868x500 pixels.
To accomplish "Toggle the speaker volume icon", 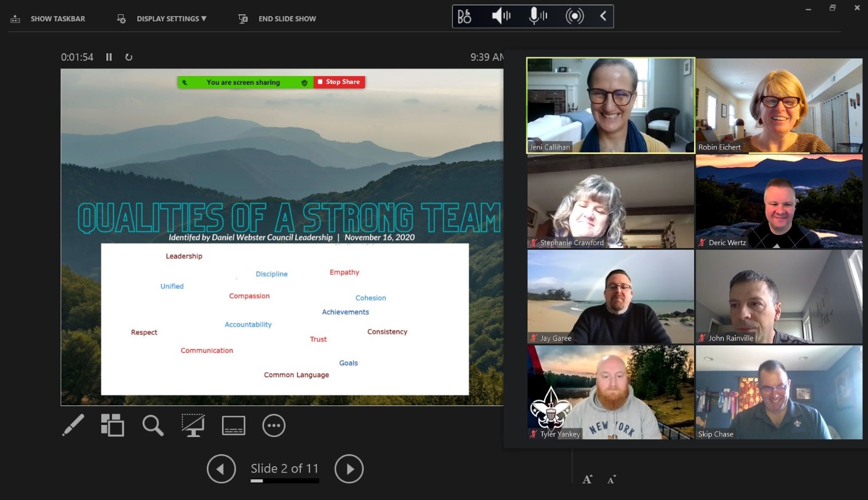I will pos(501,16).
